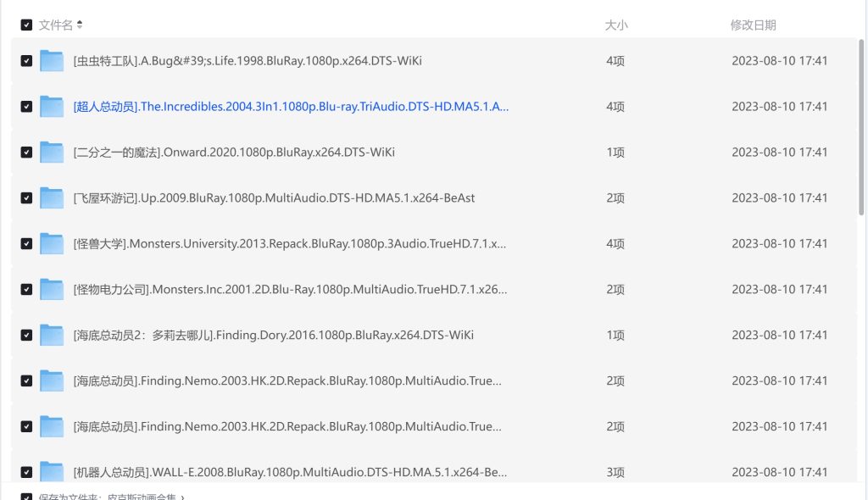The image size is (868, 500).
Task: Sort by the 文件名 column header
Action: [55, 25]
